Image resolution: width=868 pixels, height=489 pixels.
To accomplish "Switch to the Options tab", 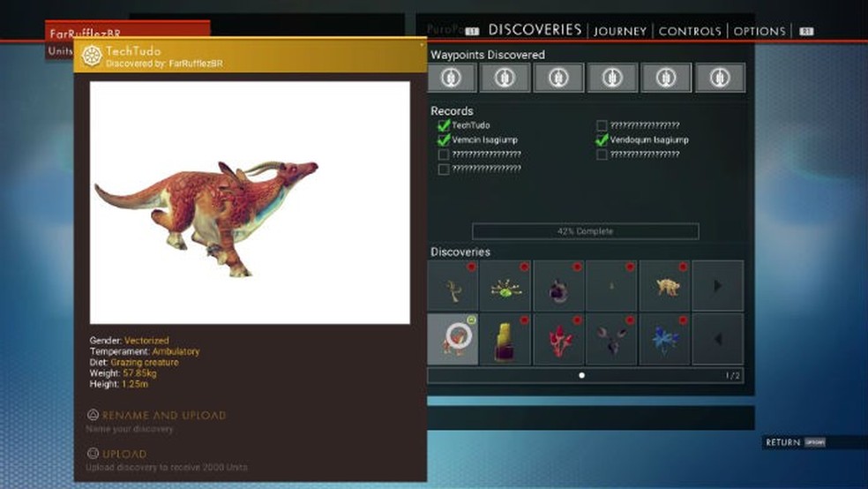I will [x=759, y=31].
